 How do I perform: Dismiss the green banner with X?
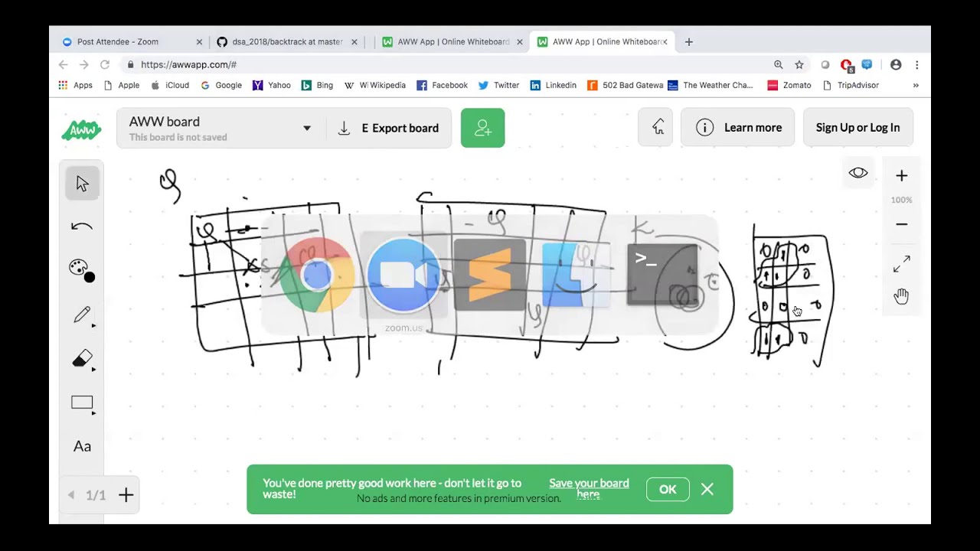(x=707, y=489)
